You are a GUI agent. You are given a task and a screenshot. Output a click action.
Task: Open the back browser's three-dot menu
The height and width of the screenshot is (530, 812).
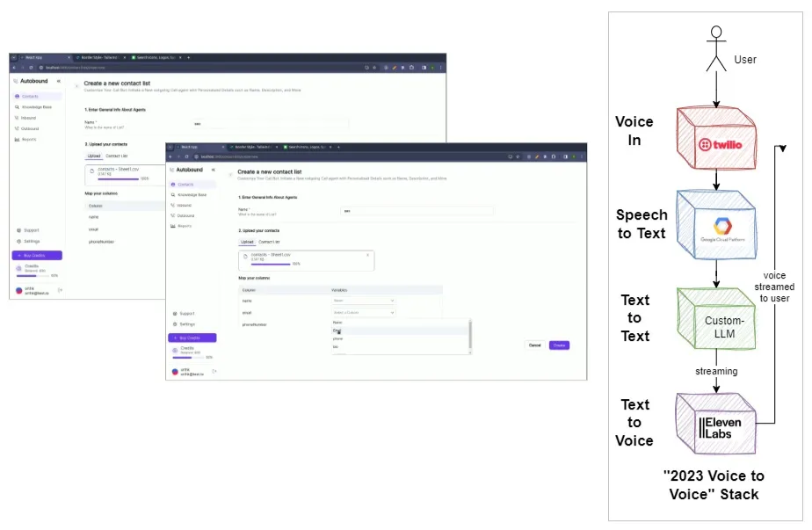click(x=440, y=68)
